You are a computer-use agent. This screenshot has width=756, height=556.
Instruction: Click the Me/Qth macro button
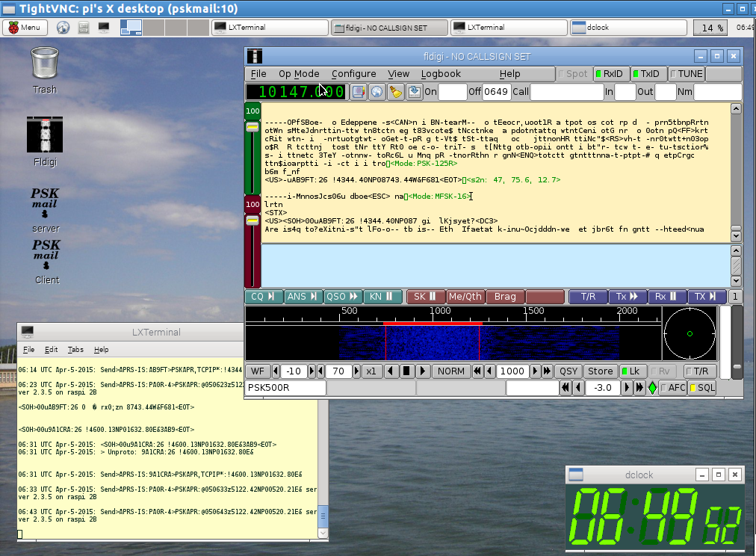[465, 297]
